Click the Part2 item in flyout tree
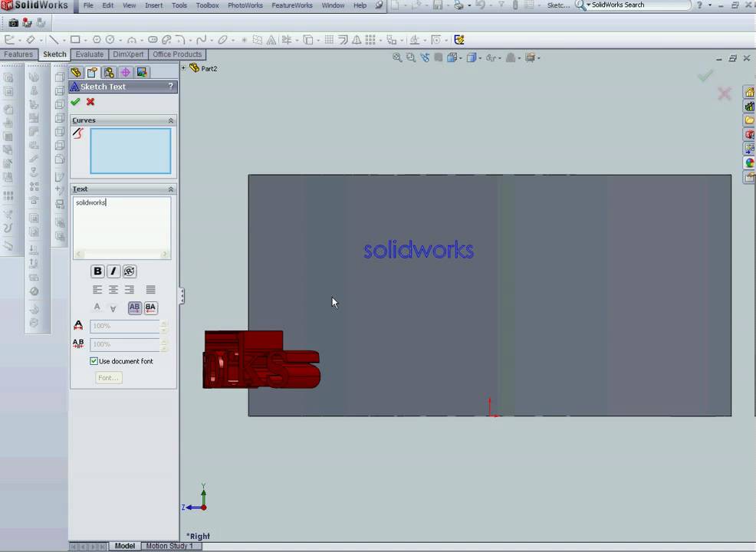The width and height of the screenshot is (756, 552). point(203,68)
